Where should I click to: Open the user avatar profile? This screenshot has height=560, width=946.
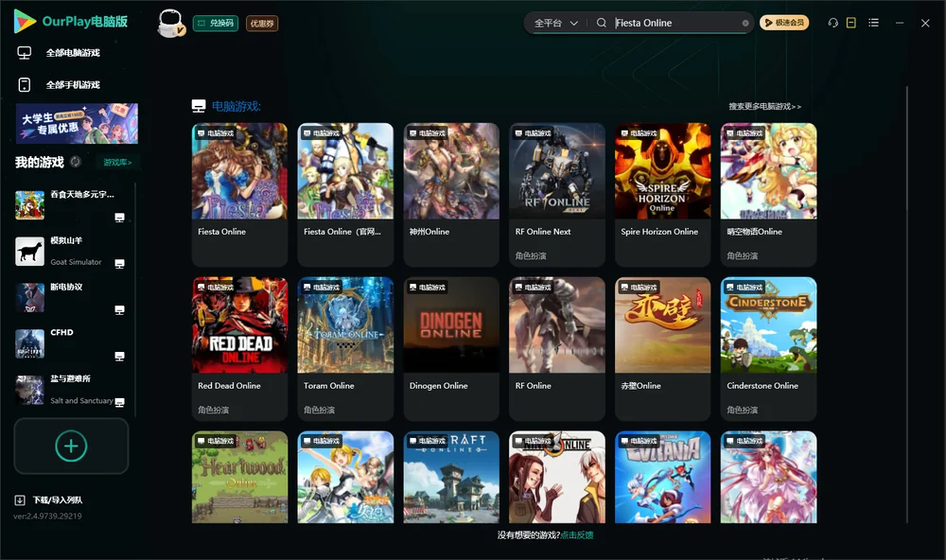click(x=171, y=23)
